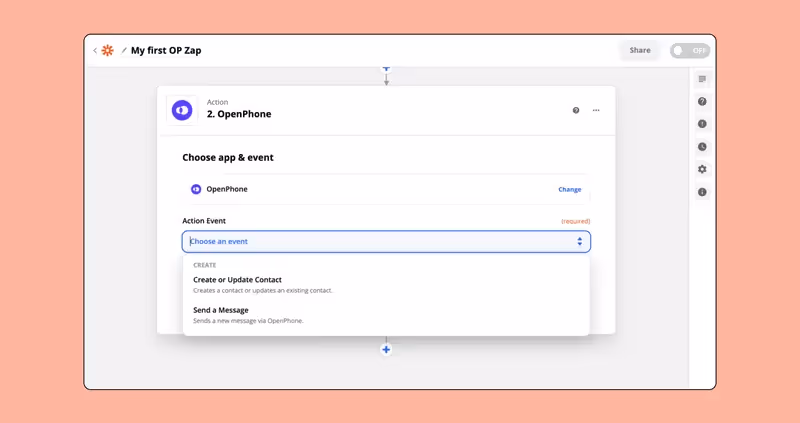Open the settings gear sidebar icon

pyautogui.click(x=703, y=169)
